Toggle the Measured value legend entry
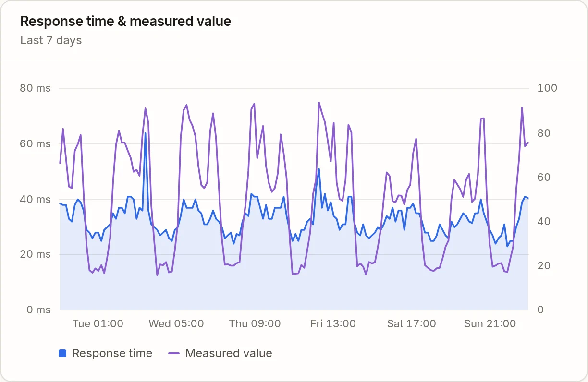Screen dimensions: 588x382 pos(220,354)
